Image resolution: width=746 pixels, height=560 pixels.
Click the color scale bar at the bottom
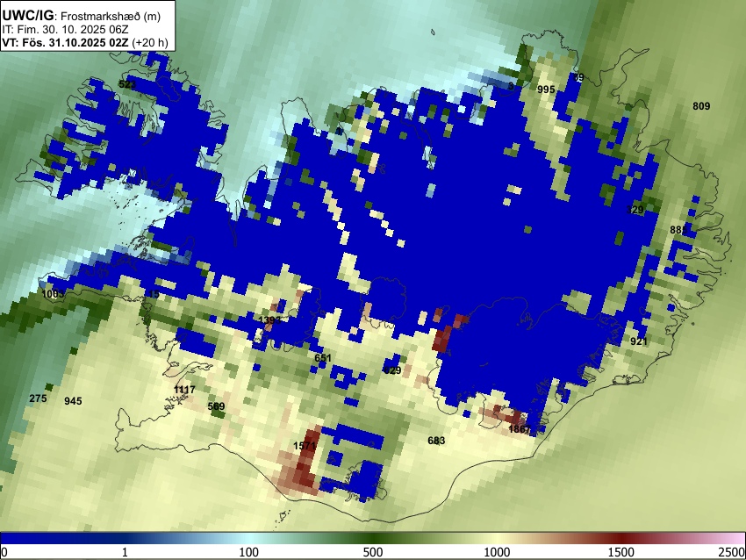pyautogui.click(x=373, y=538)
